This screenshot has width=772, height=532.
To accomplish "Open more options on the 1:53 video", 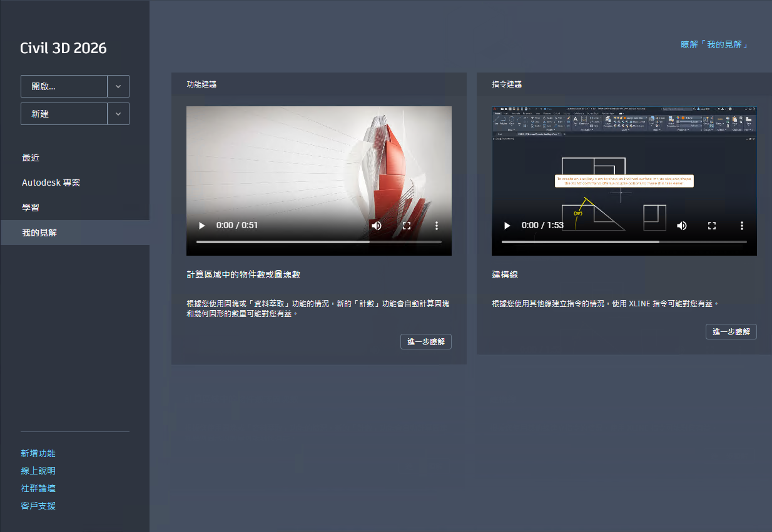I will [x=742, y=225].
